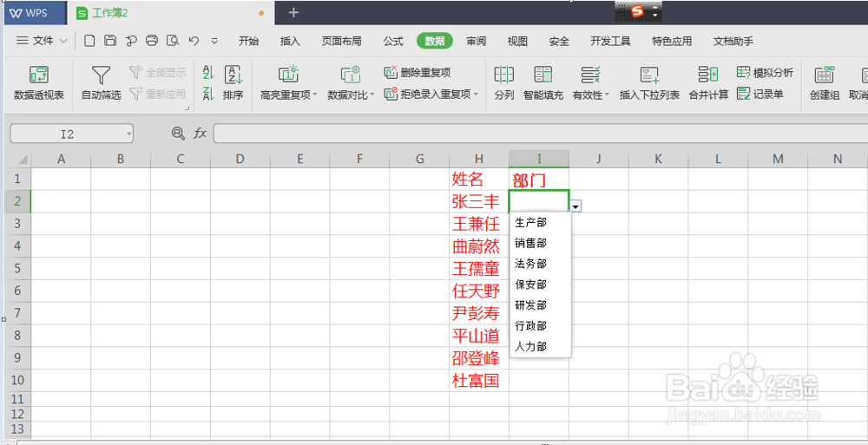868x445 pixels.
Task: Choose 人力部 from the dropdown list
Action: (x=540, y=347)
